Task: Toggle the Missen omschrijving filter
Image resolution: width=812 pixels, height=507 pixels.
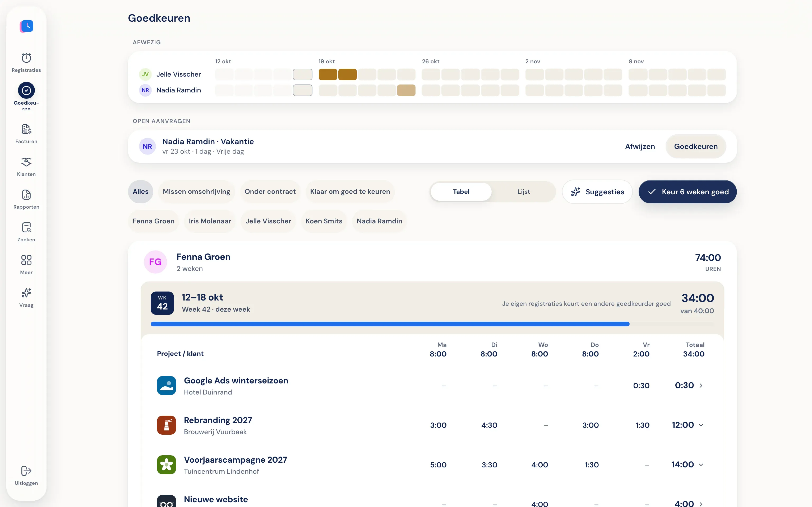Action: (x=196, y=192)
